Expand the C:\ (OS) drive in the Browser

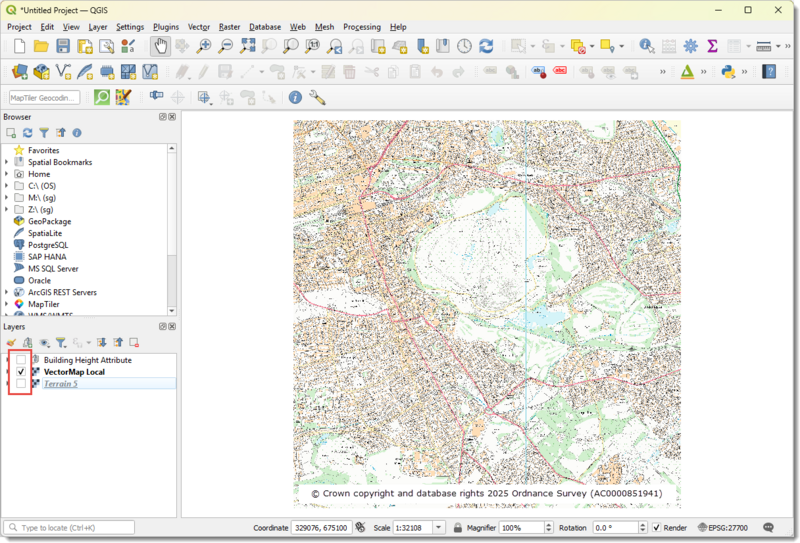[x=6, y=186]
